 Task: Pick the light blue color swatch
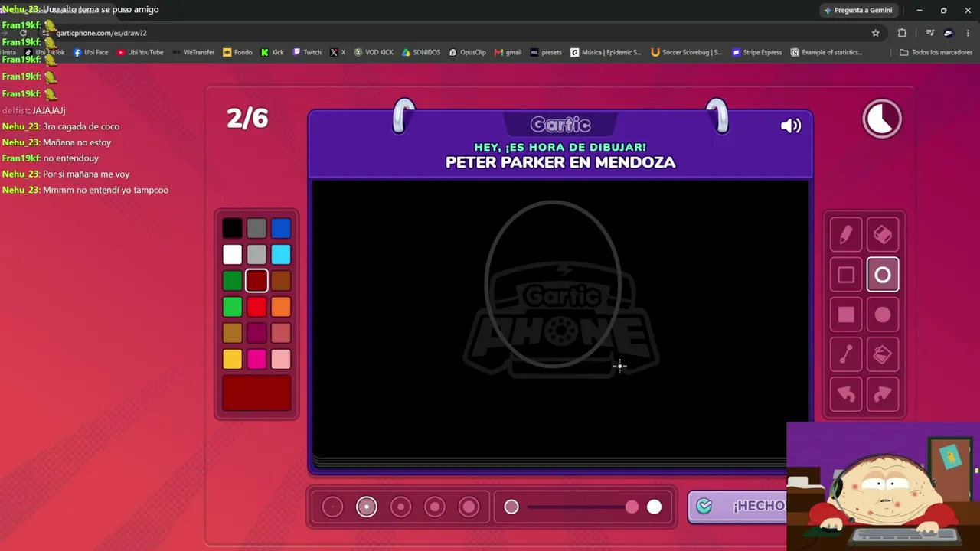(281, 254)
